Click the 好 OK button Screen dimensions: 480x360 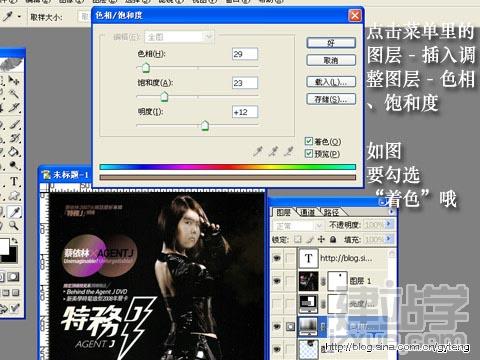(x=331, y=43)
